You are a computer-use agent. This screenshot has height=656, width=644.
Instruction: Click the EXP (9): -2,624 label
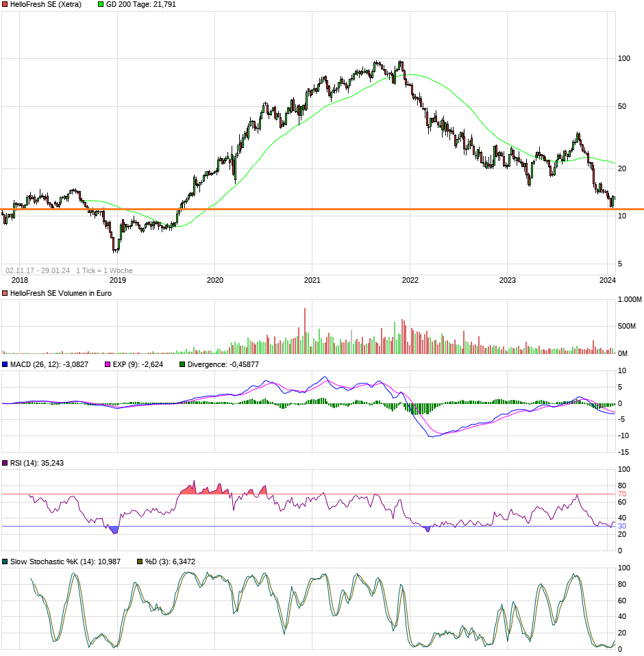point(138,364)
